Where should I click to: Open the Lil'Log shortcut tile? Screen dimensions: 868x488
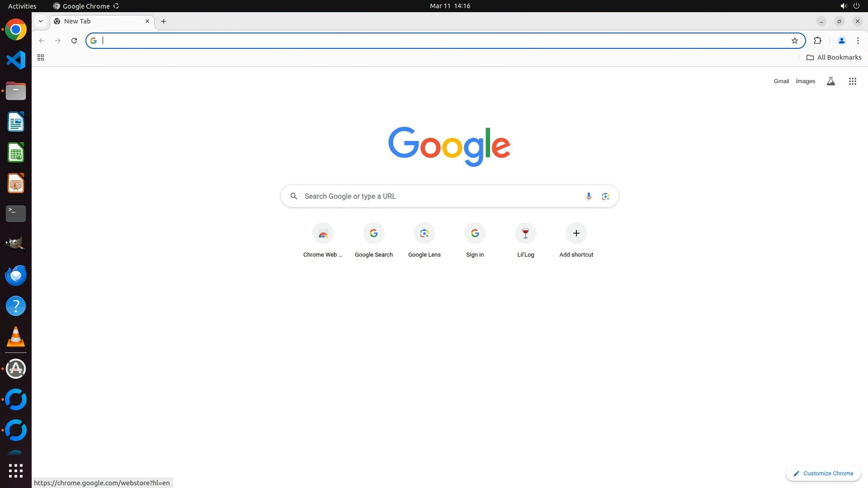pyautogui.click(x=525, y=234)
